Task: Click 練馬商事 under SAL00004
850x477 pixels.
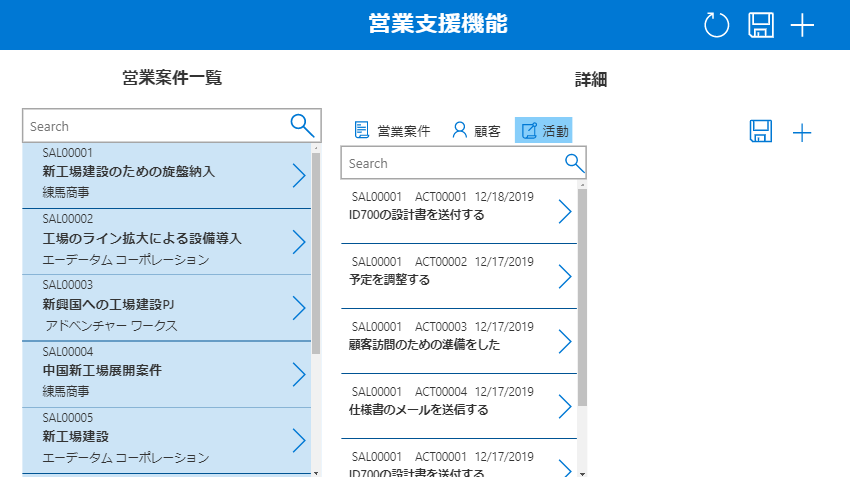Action: tap(66, 391)
